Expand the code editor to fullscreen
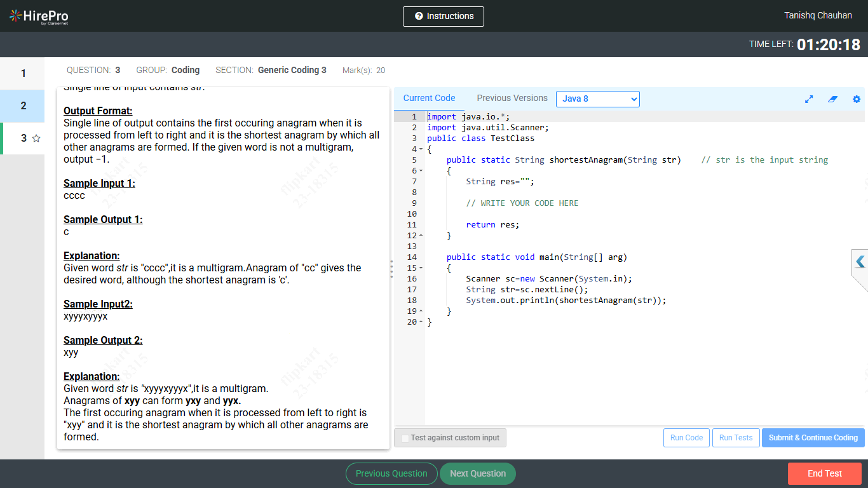The image size is (868, 488). pos(809,99)
